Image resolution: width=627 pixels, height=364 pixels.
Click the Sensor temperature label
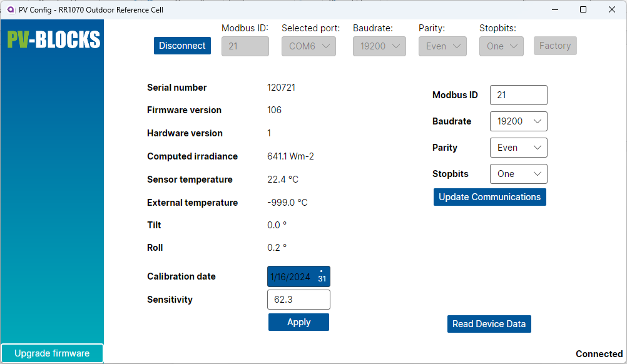190,179
